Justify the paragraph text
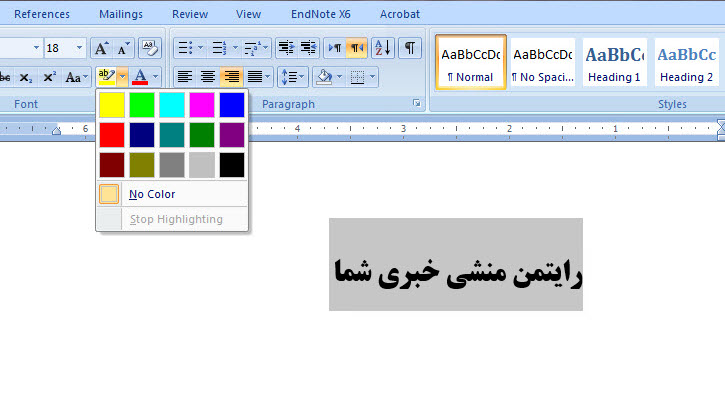725x401 pixels. (255, 76)
